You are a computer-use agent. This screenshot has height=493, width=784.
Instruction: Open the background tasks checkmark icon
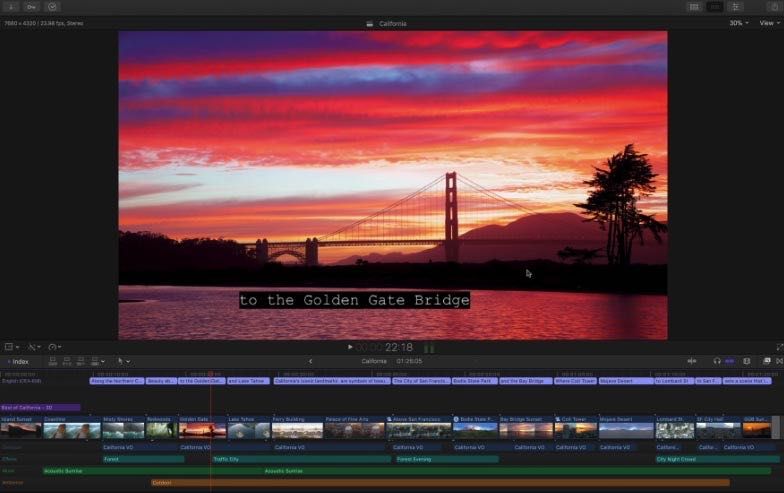tap(52, 7)
